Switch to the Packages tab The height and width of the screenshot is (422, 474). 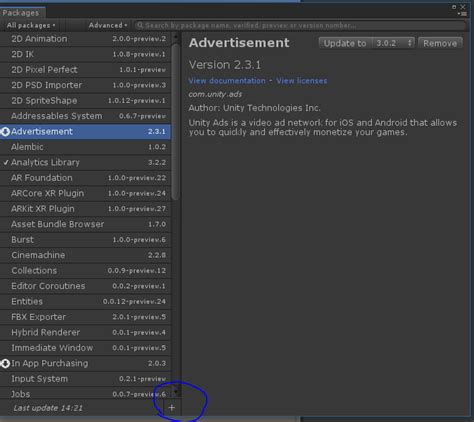click(x=22, y=13)
